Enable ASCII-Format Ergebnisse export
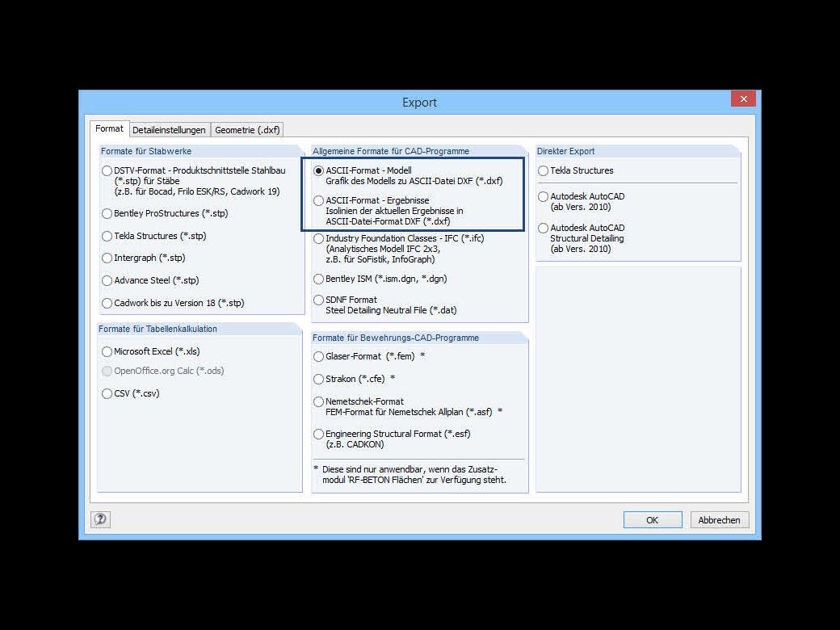The height and width of the screenshot is (630, 840). (x=319, y=200)
